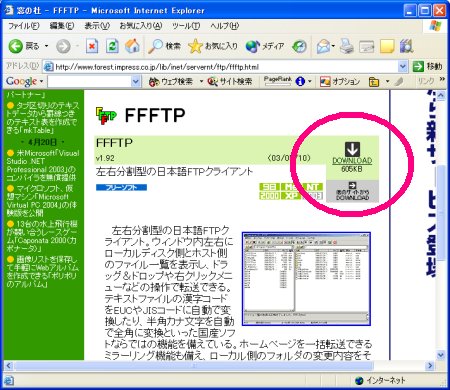Click the gray author-site DOWNLOAD button
Screen dimensions: 450x390
click(x=352, y=191)
